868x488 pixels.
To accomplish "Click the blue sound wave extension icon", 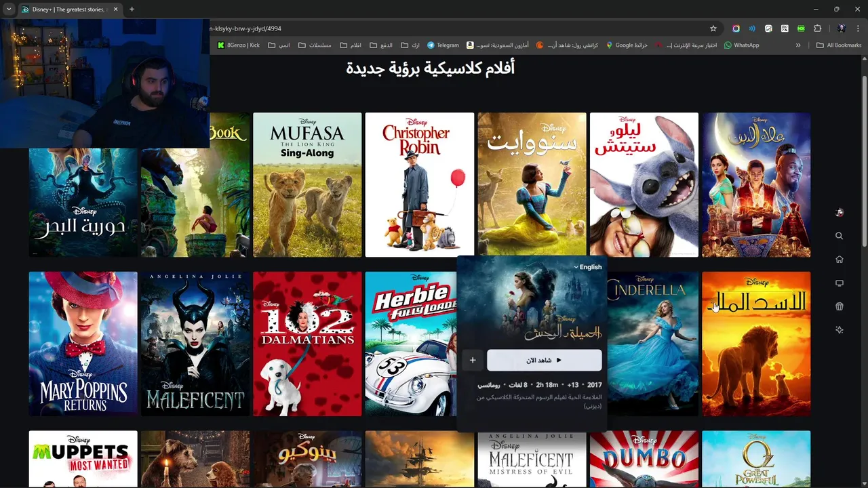I will (752, 28).
